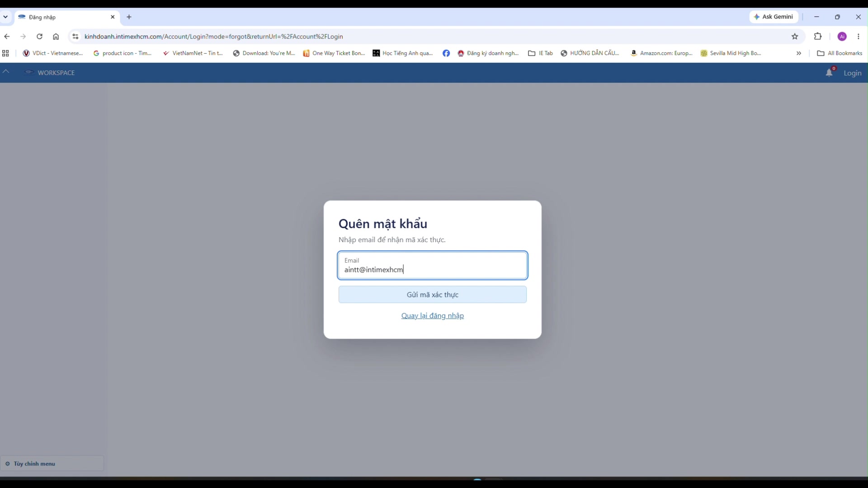868x488 pixels.
Task: Click Gửi mã xác thực button
Action: pyautogui.click(x=433, y=295)
